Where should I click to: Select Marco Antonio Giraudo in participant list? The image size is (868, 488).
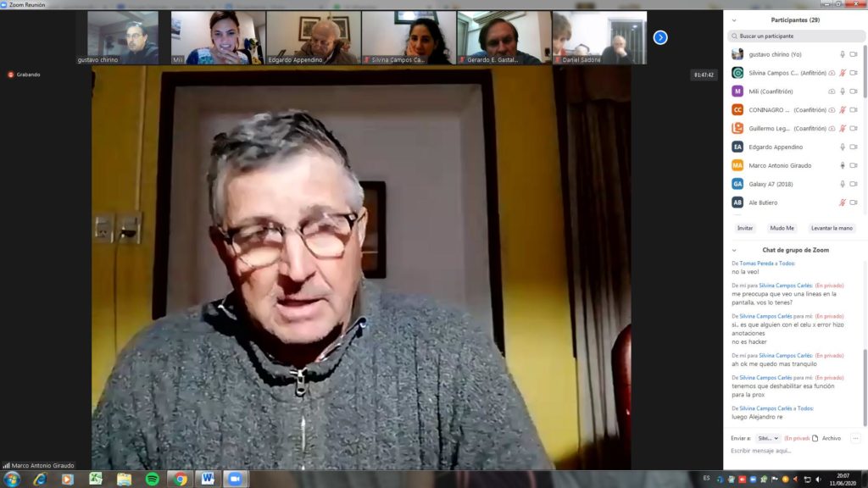coord(780,165)
